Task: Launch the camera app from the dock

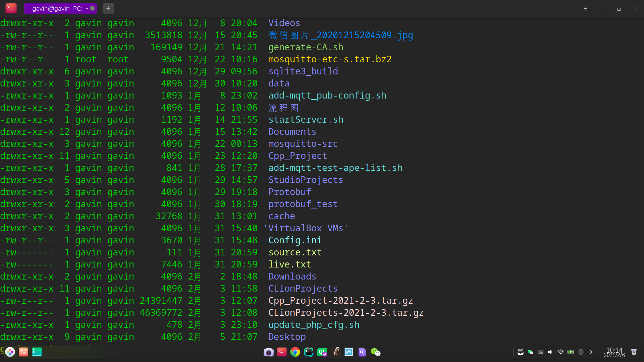Action: click(x=268, y=352)
